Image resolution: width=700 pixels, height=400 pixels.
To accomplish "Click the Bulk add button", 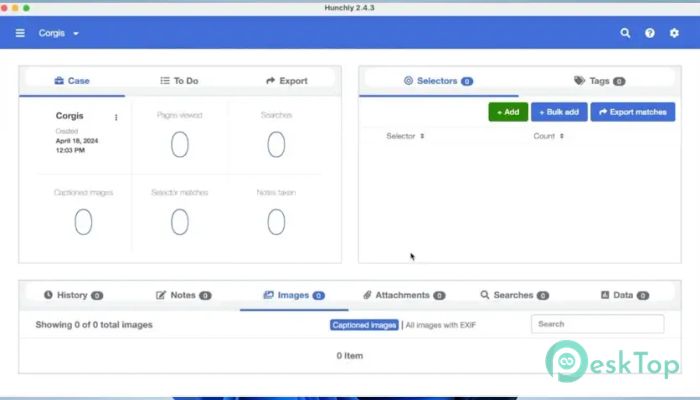I will coord(559,112).
